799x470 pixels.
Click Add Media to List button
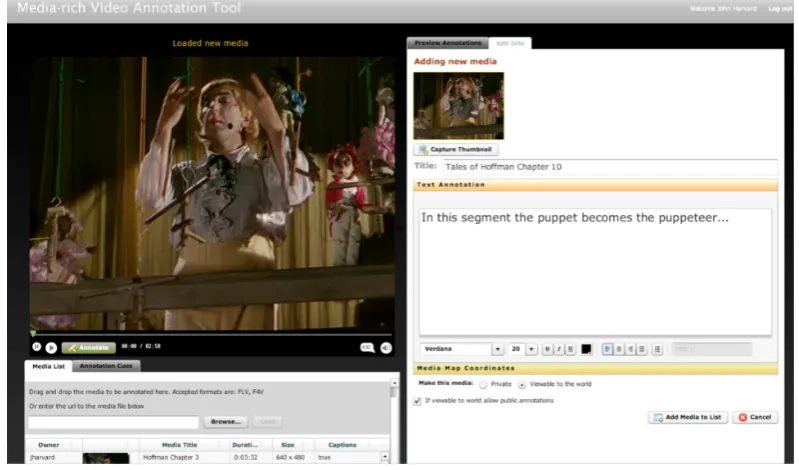tap(688, 417)
